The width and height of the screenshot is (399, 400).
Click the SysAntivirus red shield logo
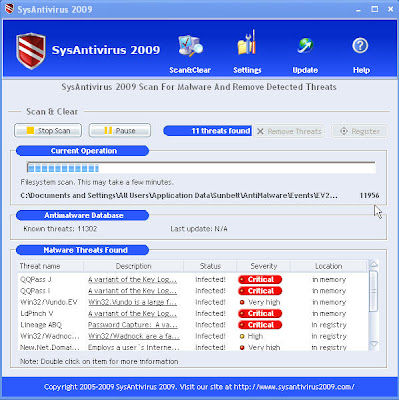pyautogui.click(x=31, y=51)
